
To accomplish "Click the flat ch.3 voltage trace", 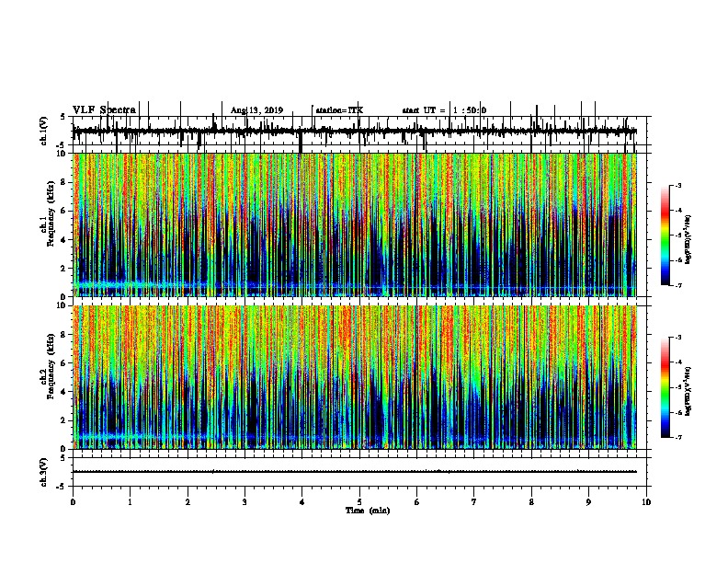I will [355, 472].
